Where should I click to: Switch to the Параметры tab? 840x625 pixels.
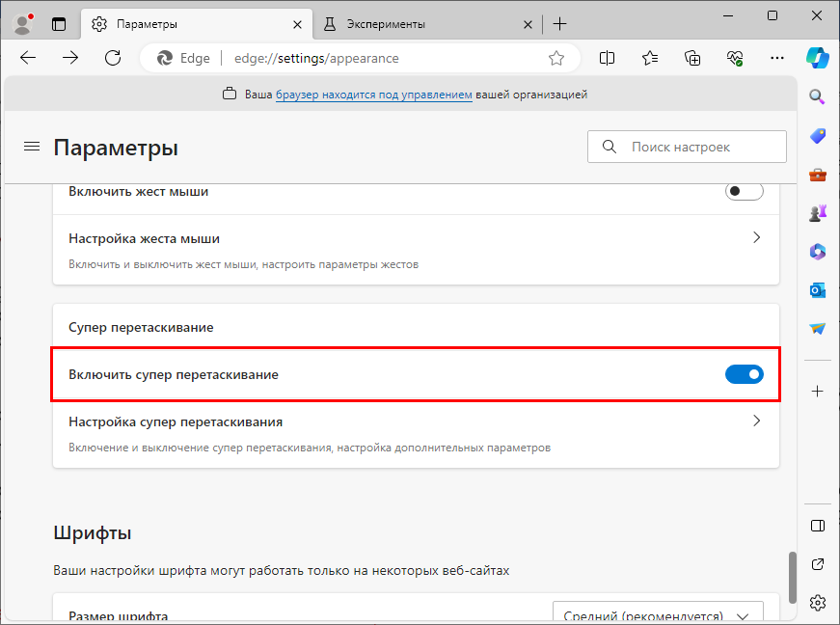click(x=197, y=24)
